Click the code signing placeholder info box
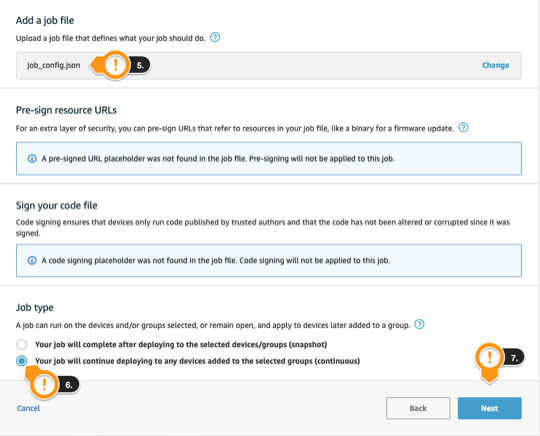The height and width of the screenshot is (436, 540). tap(269, 260)
